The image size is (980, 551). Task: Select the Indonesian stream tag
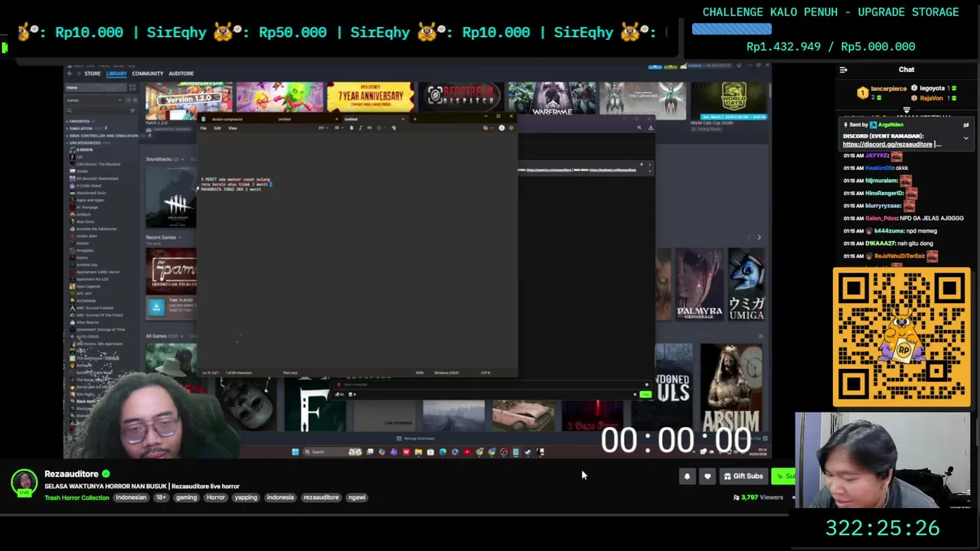click(x=131, y=497)
